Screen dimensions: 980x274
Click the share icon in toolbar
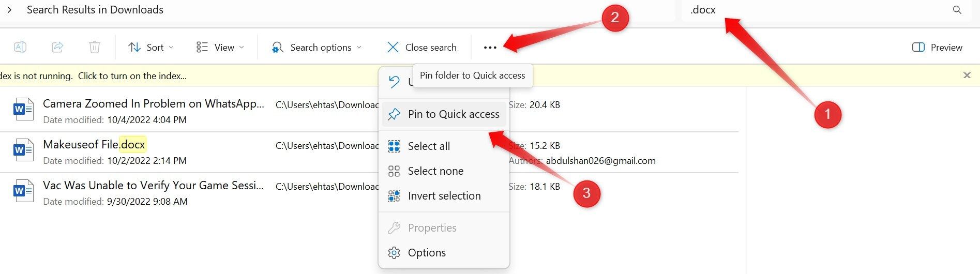(57, 48)
